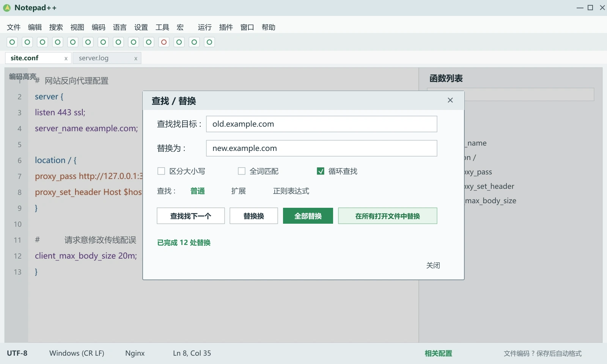Screen dimensions: 607x364
Task: Open the 帮助 menu
Action: 269,27
